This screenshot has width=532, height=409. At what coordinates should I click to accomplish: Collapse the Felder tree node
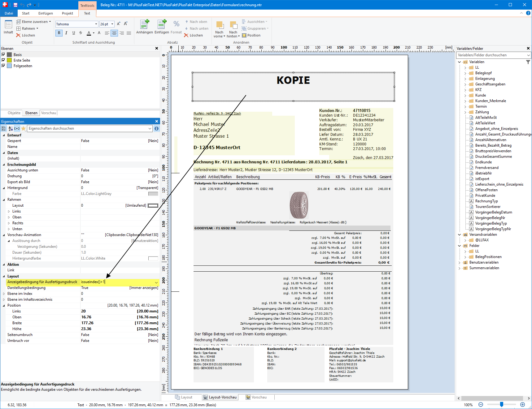tap(459, 246)
